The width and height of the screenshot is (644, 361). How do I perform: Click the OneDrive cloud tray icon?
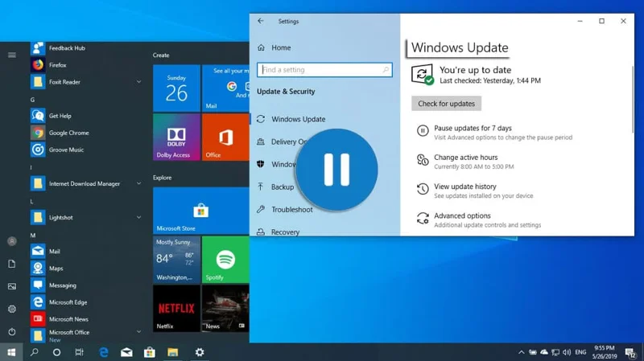point(544,352)
